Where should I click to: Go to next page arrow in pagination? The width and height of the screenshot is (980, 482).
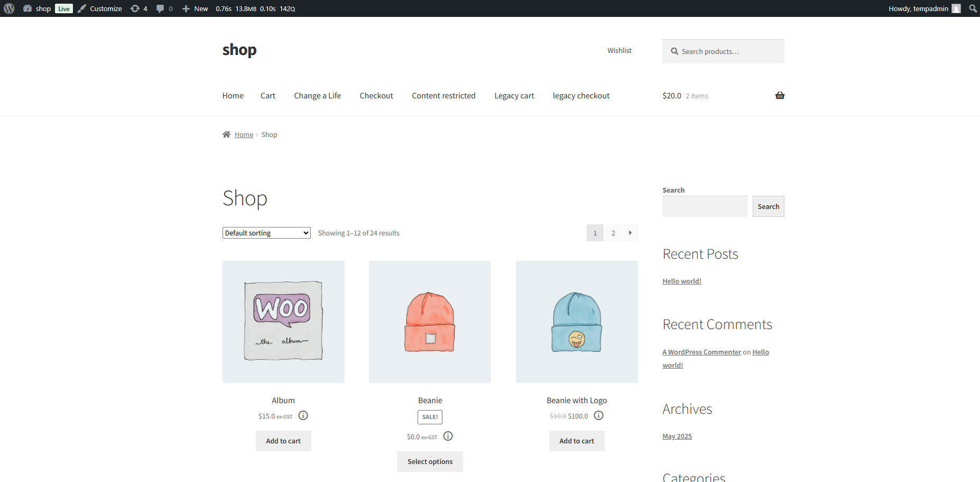click(630, 233)
